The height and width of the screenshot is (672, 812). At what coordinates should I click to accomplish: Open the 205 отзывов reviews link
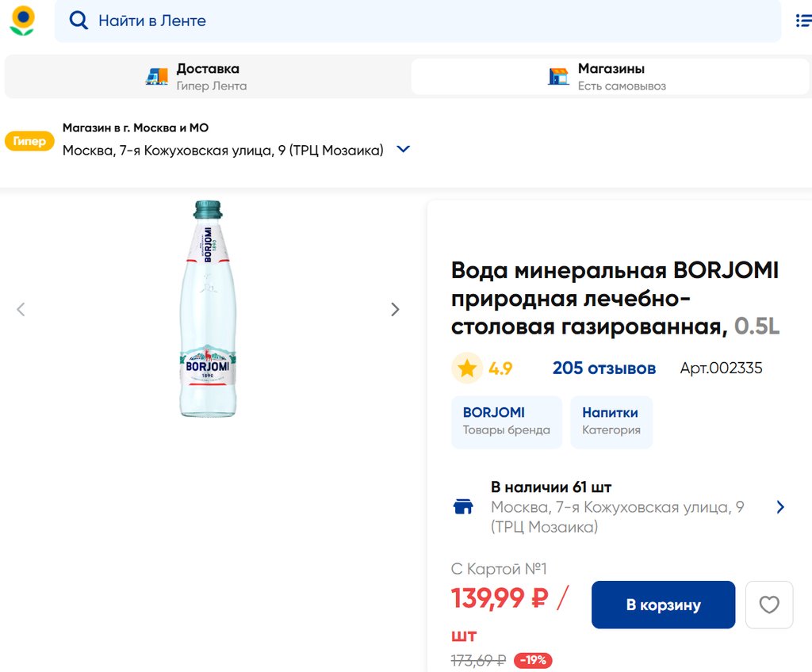(x=603, y=368)
